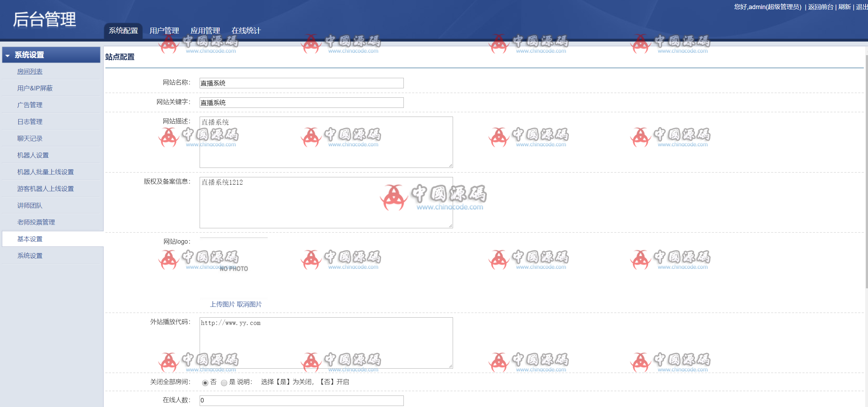
Task: Click the 取消图片 link
Action: 249,304
